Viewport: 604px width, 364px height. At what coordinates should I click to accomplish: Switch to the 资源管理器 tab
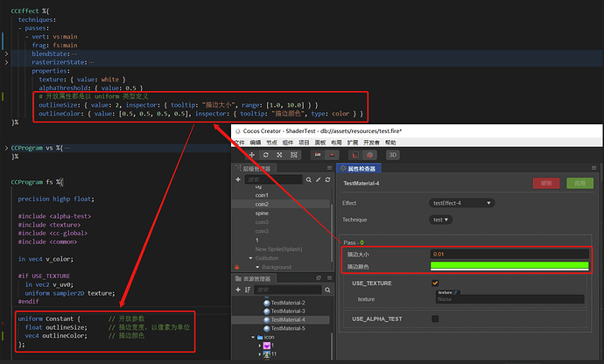[x=253, y=278]
